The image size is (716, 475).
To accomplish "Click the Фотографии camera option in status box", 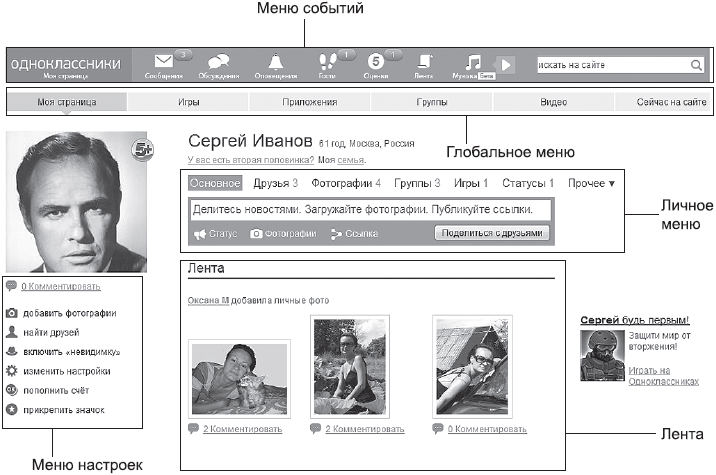I will click(283, 234).
